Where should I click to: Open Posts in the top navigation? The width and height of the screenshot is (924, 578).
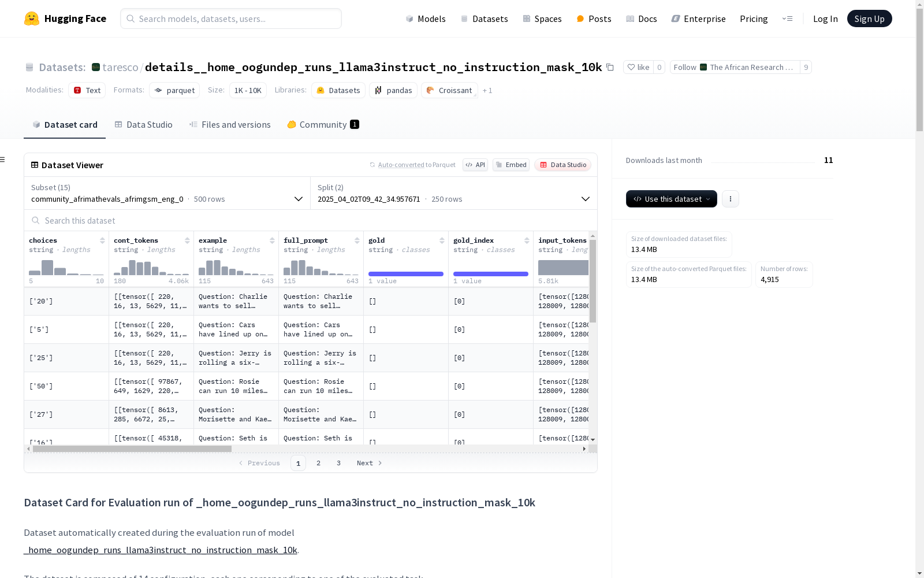[x=594, y=18]
